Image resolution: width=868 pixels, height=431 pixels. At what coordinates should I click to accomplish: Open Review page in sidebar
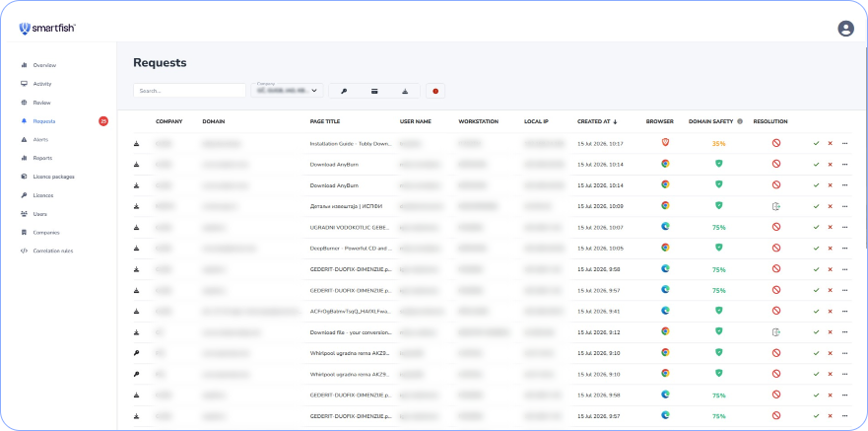(x=41, y=103)
